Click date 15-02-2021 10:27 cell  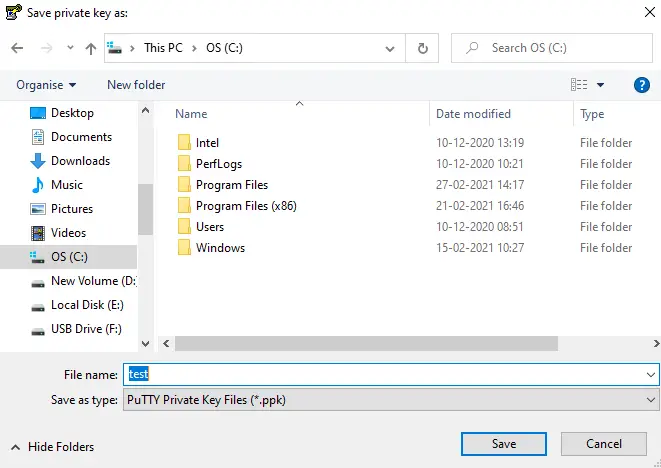[480, 248]
